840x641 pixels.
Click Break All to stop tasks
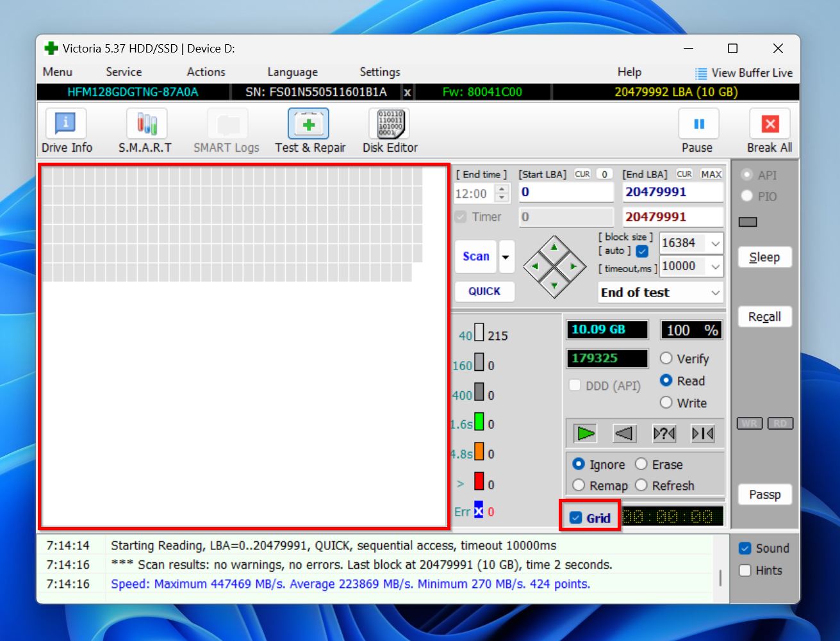tap(768, 129)
